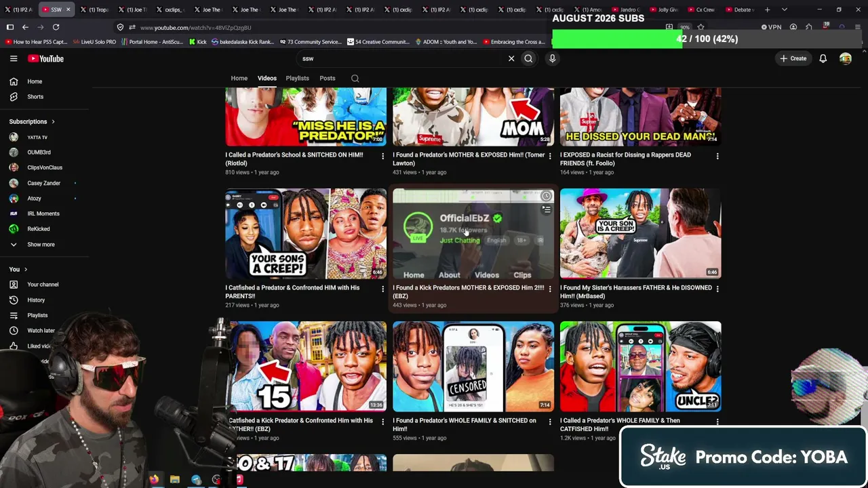868x488 pixels.
Task: Open 'Portal Home - AntiScu...' bookmark
Action: click(x=153, y=42)
